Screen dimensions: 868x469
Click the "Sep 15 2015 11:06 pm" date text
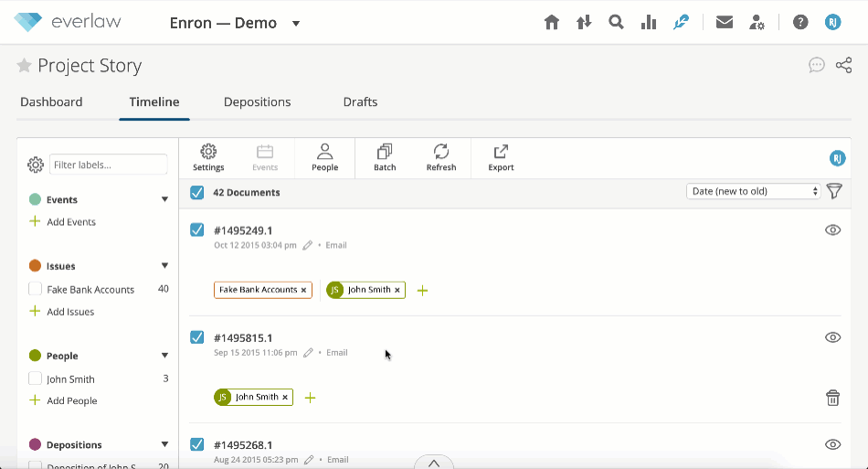[255, 353]
